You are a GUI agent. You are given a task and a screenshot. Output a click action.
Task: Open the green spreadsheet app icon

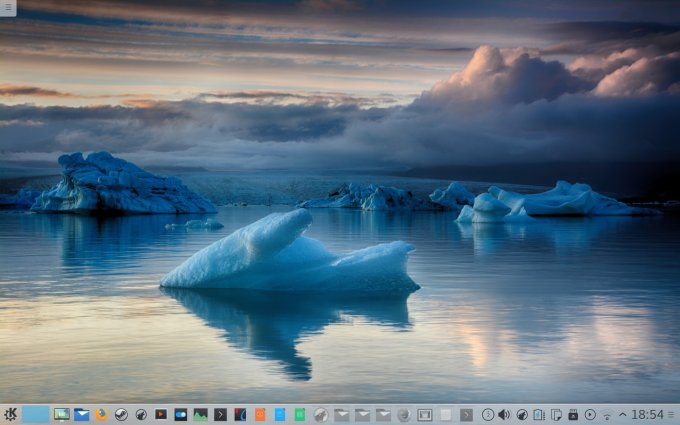tap(300, 414)
